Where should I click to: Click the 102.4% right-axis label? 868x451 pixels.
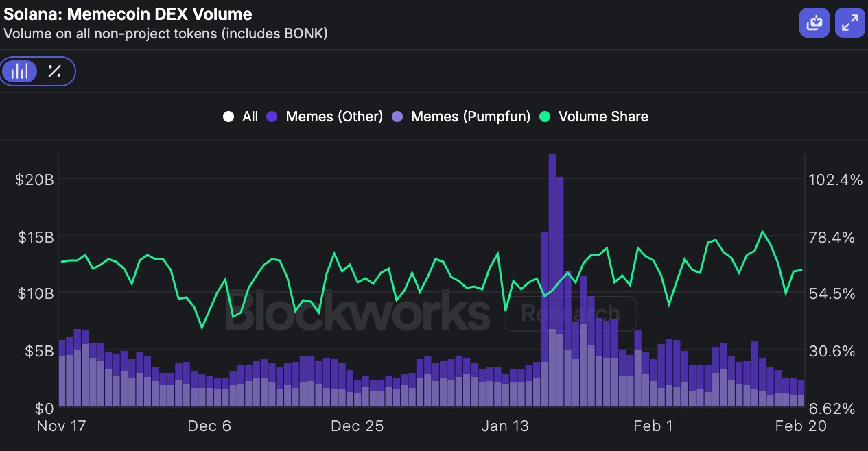tap(836, 180)
